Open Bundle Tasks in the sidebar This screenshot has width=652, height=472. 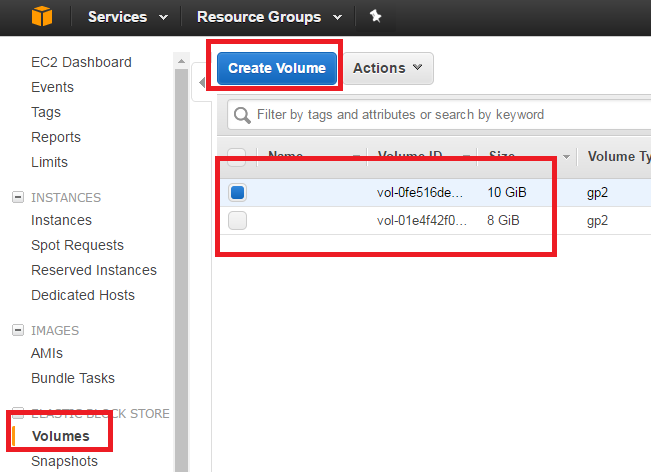click(73, 378)
